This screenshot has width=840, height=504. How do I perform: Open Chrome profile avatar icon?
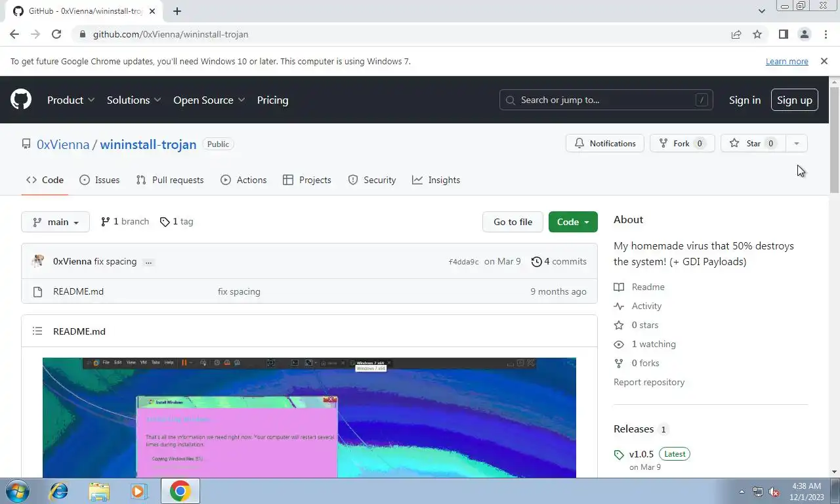coord(804,34)
